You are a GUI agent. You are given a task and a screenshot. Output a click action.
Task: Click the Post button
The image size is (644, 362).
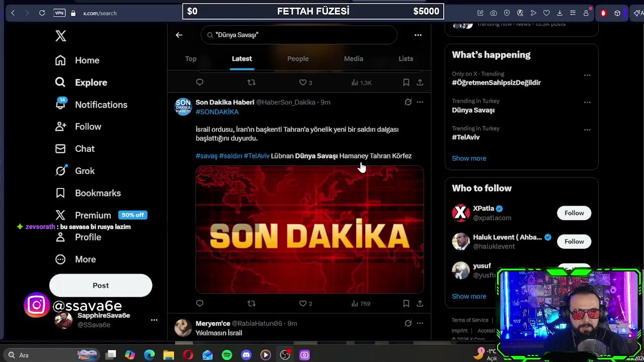101,286
